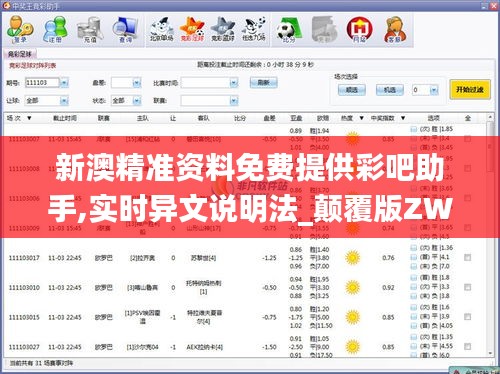Open the 网站 red house icon
This screenshot has width=500, height=374.
coord(359,29)
